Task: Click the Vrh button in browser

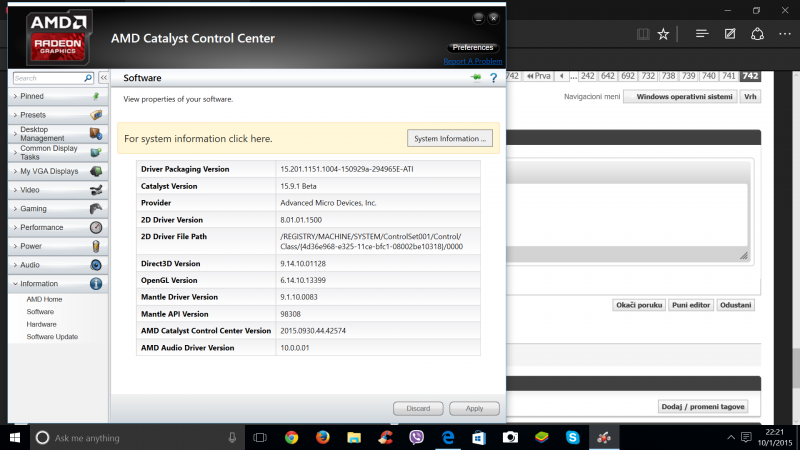Action: (750, 96)
